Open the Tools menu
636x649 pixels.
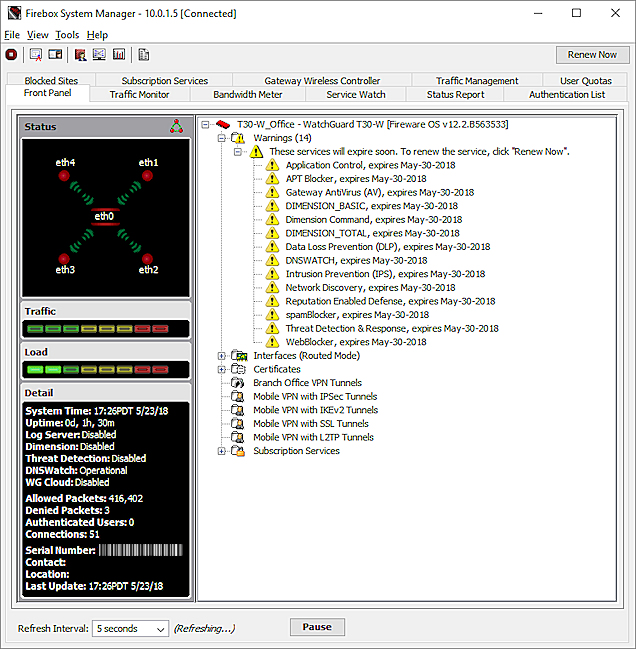coord(67,35)
